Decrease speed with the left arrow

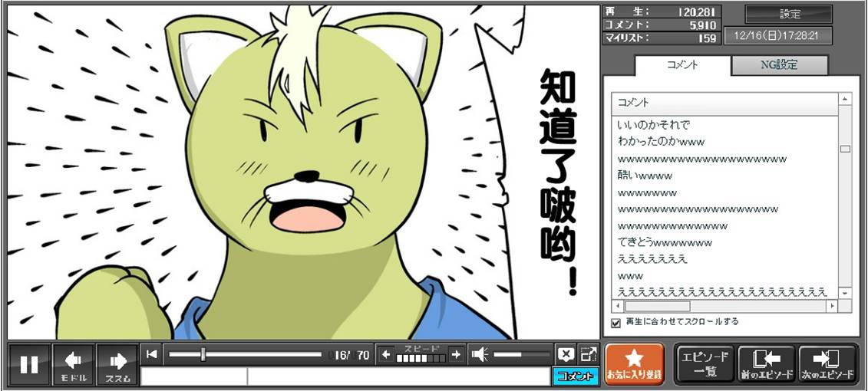pos(385,354)
